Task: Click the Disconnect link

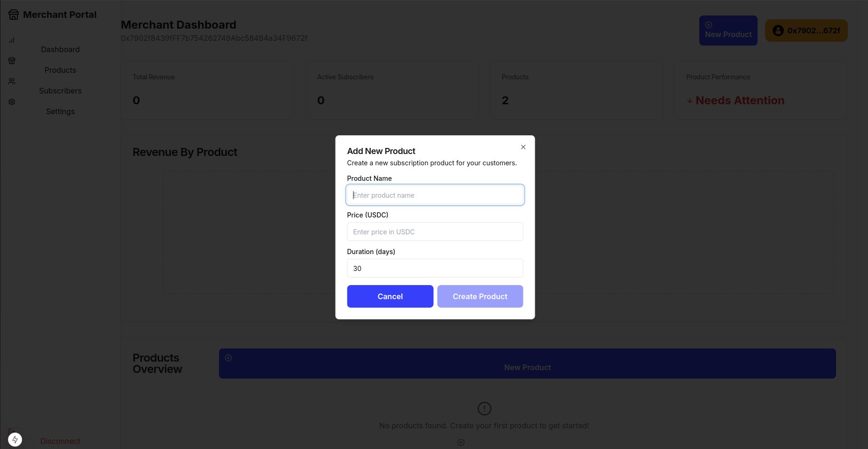Action: 60,441
